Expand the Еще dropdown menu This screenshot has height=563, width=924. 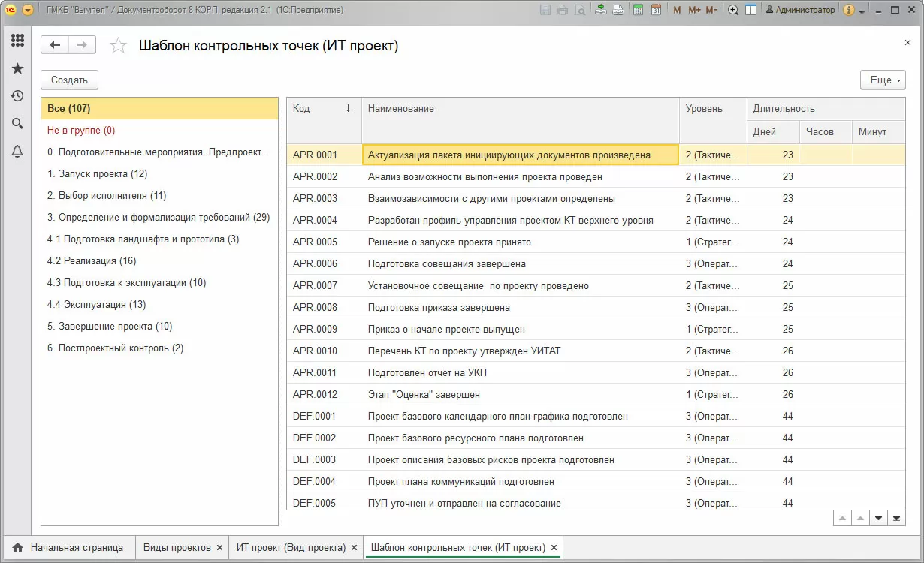pos(883,80)
